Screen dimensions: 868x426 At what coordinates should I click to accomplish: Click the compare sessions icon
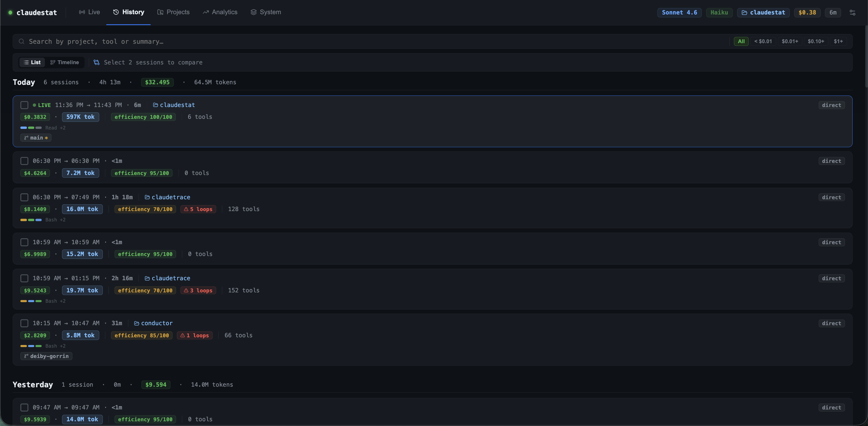click(96, 62)
